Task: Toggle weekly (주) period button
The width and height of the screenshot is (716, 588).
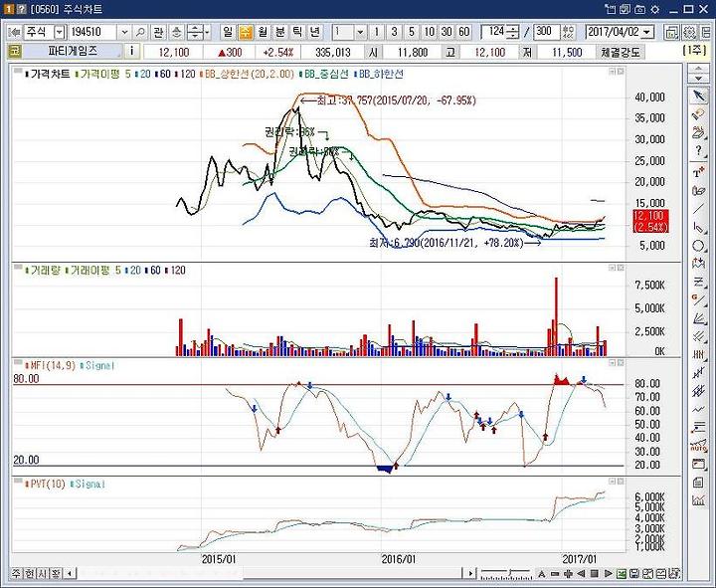Action: [246, 32]
